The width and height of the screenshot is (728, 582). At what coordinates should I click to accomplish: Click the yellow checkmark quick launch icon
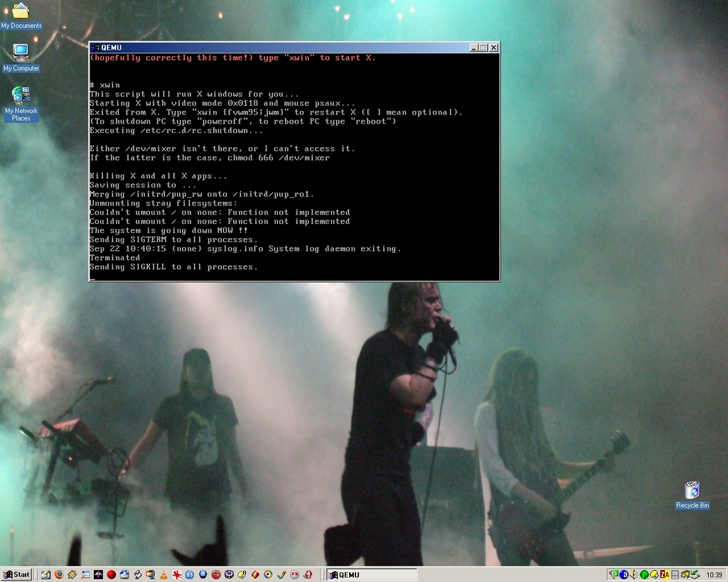(x=282, y=575)
